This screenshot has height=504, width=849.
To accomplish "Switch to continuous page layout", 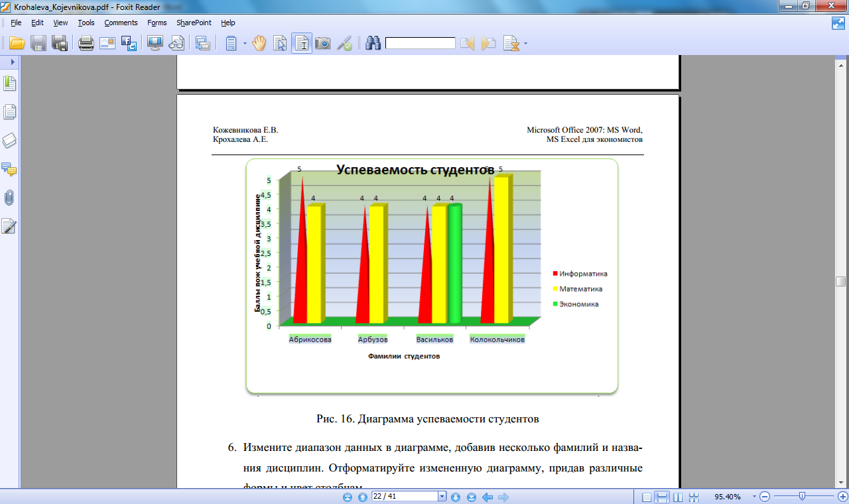I will [661, 497].
